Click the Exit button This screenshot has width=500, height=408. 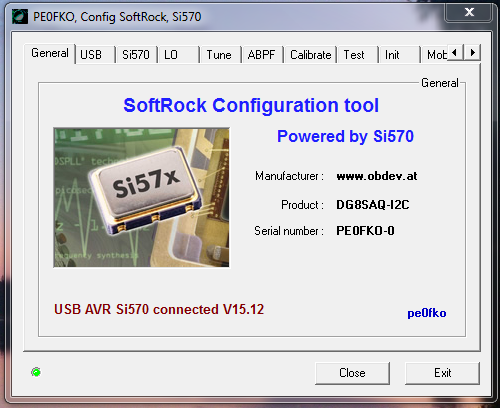pyautogui.click(x=442, y=373)
